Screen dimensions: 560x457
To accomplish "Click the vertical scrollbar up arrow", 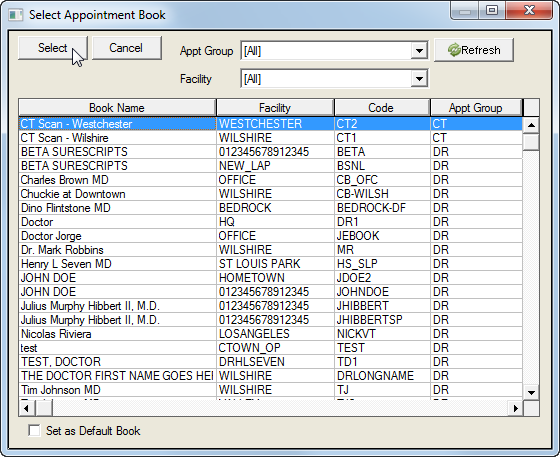I will pyautogui.click(x=531, y=125).
